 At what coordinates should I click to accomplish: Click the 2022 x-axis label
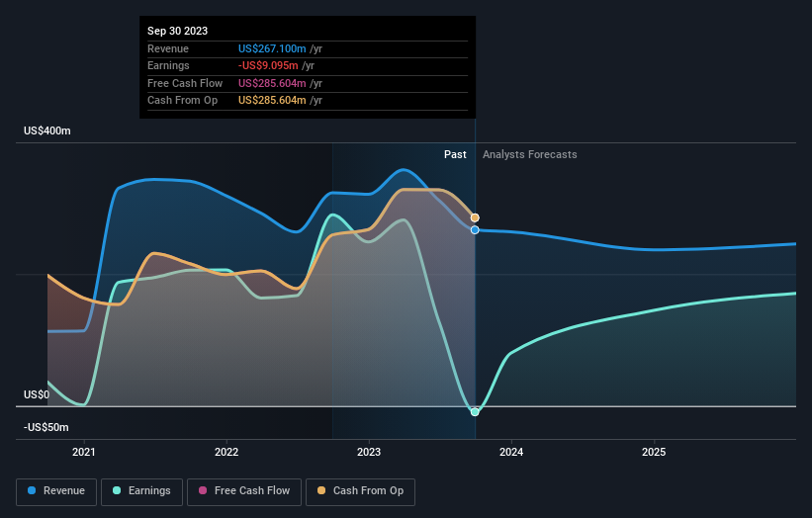tap(226, 452)
